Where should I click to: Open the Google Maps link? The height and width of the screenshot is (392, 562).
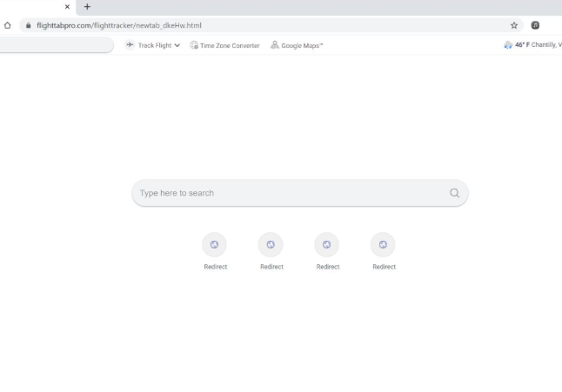pyautogui.click(x=302, y=46)
